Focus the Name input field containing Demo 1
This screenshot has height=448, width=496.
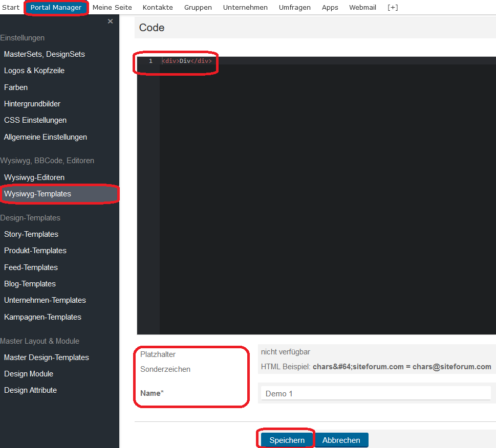[375, 393]
